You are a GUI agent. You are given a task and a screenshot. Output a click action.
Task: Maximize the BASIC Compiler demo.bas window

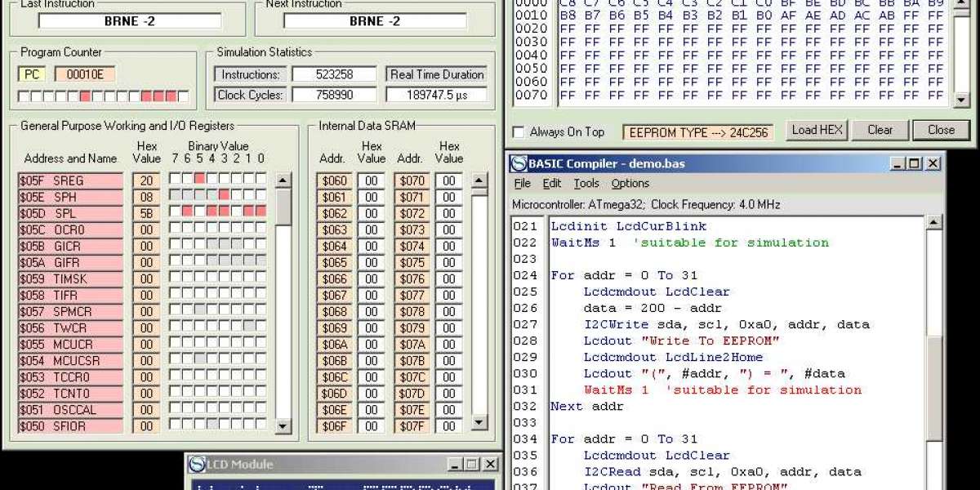click(x=914, y=163)
